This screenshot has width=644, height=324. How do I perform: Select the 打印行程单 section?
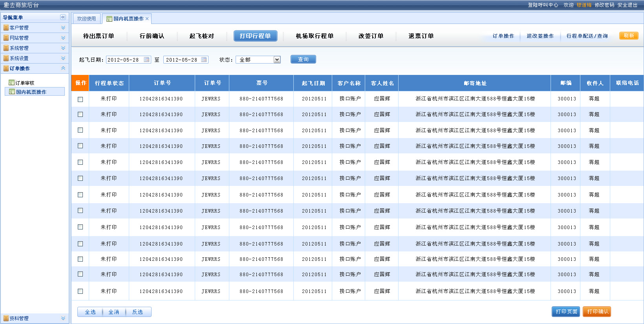[x=256, y=36]
